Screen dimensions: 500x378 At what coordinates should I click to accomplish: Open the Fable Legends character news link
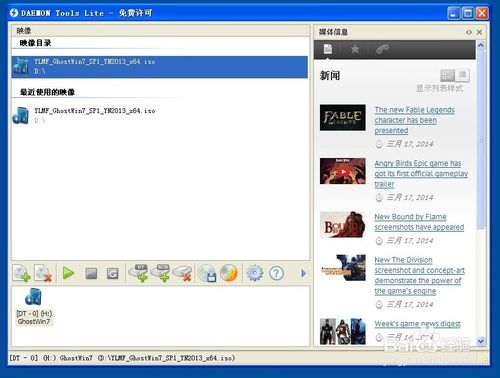[x=414, y=120]
